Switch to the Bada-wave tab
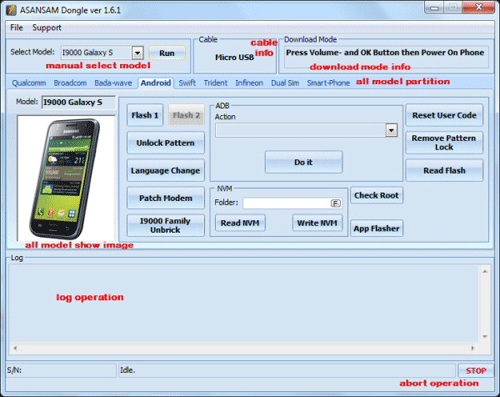Screen dimensions: 500x397 113,83
